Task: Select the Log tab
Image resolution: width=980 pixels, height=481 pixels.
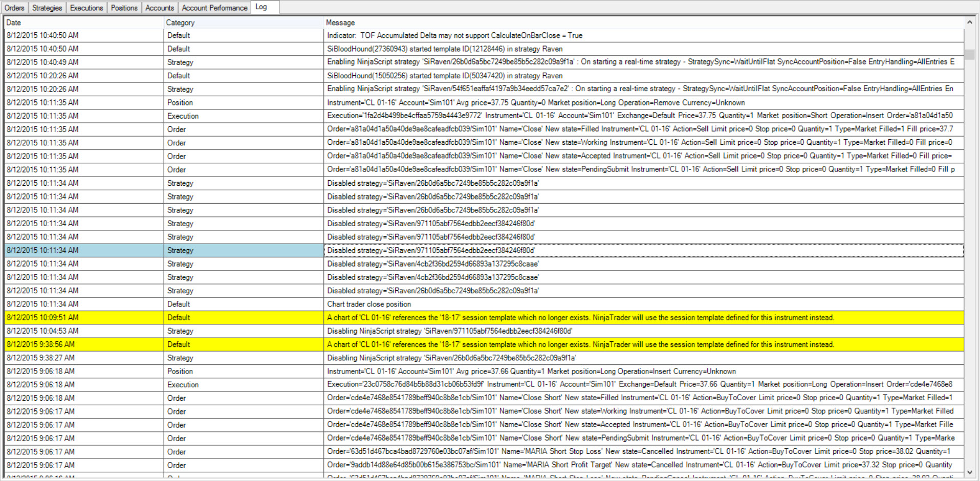Action: (265, 7)
